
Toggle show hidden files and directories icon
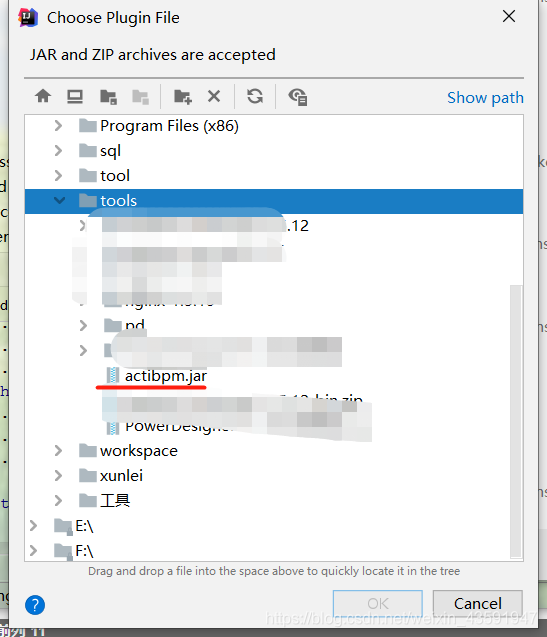[297, 97]
